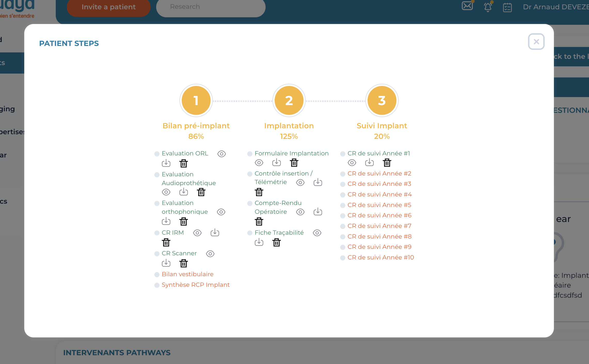Viewport: 589px width, 364px height.
Task: Select step 2 Implantation circle
Action: click(x=289, y=100)
